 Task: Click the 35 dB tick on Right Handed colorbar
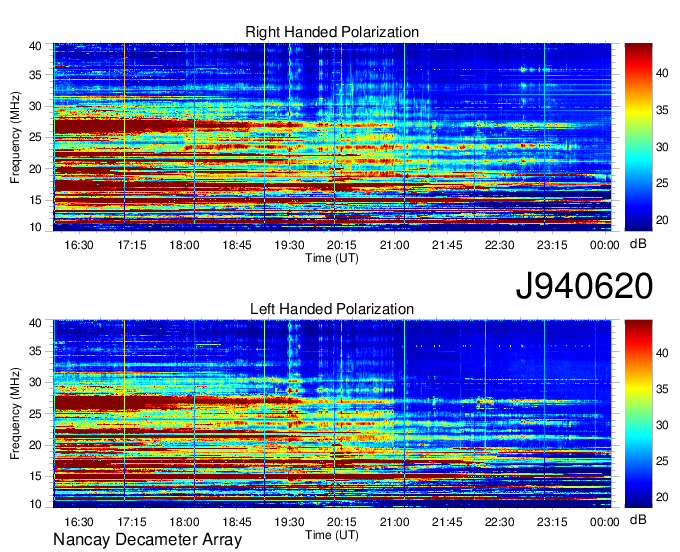click(x=662, y=110)
